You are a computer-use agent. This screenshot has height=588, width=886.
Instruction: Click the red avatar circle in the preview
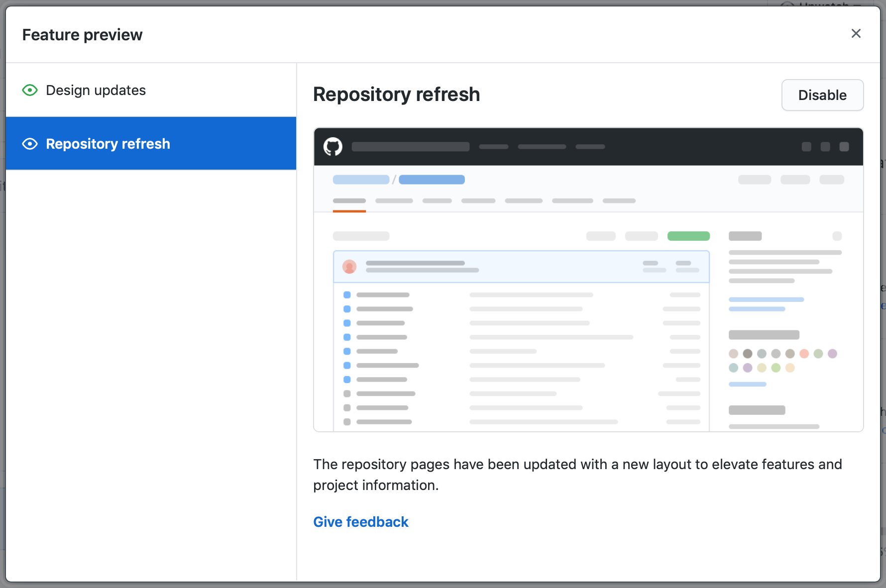pyautogui.click(x=349, y=267)
